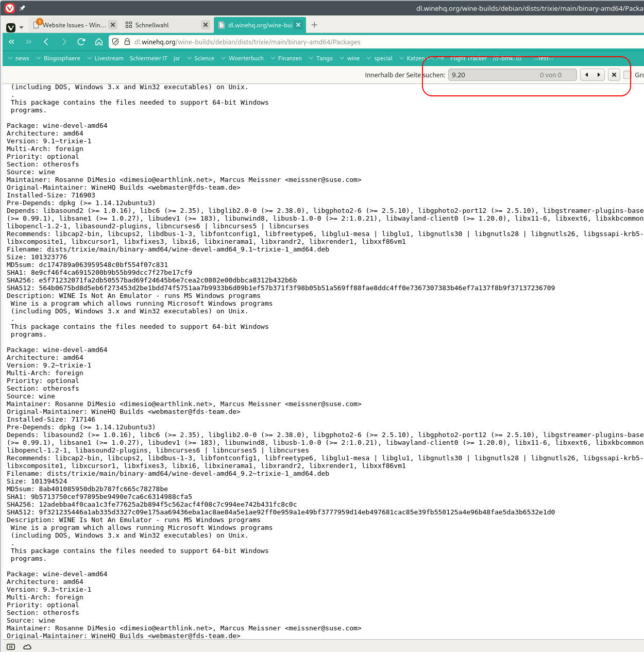Click the MD5sum line starting 8ab40108
The width and height of the screenshot is (644, 652).
[87, 489]
